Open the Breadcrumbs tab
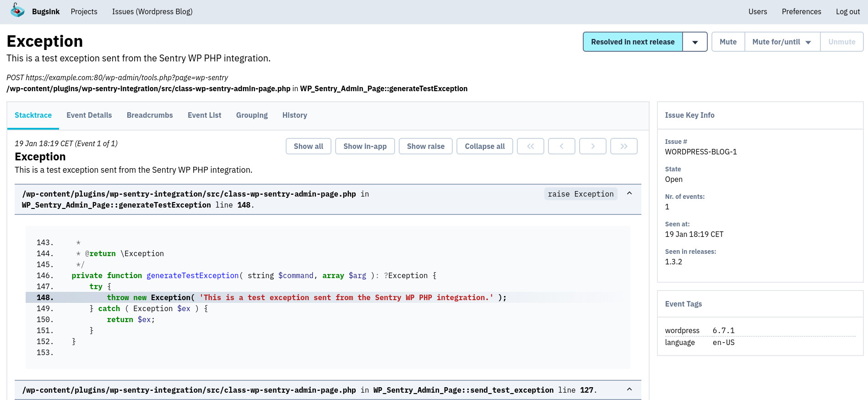This screenshot has height=400, width=868. (x=150, y=115)
